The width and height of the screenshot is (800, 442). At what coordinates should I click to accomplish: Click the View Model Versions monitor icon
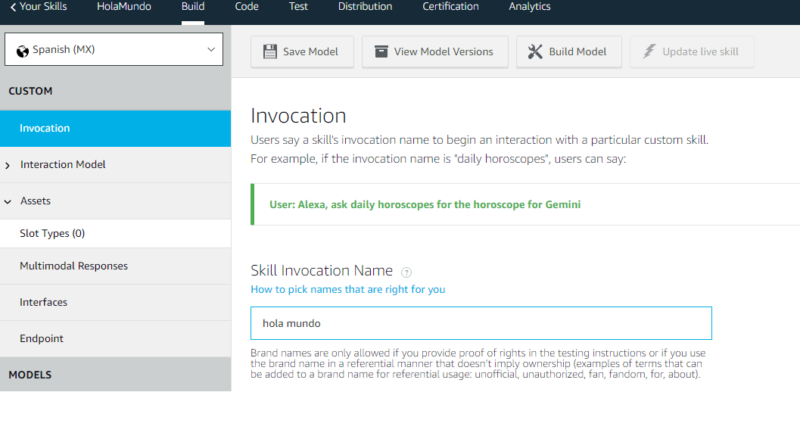pos(380,52)
